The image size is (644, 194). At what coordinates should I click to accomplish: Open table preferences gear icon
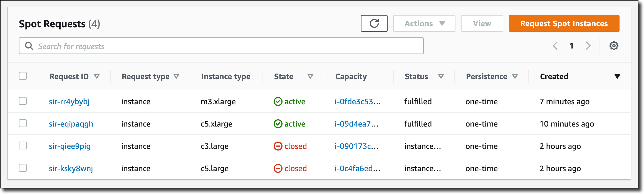614,46
